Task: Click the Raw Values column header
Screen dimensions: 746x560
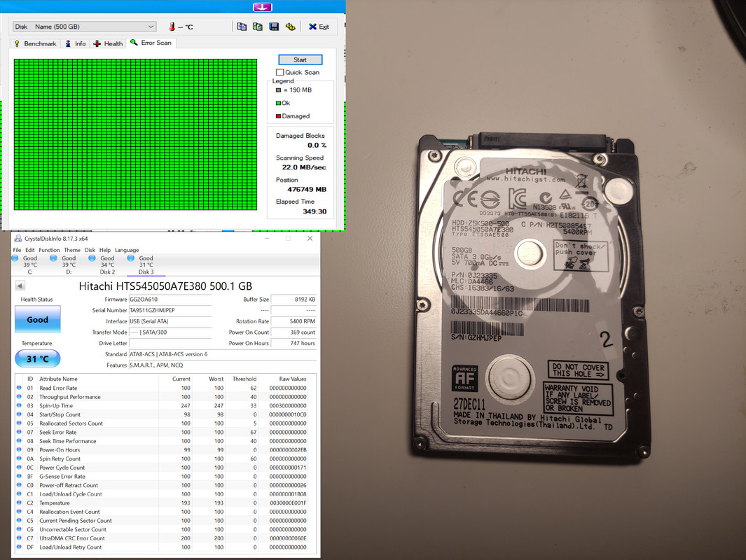Action: coord(293,379)
